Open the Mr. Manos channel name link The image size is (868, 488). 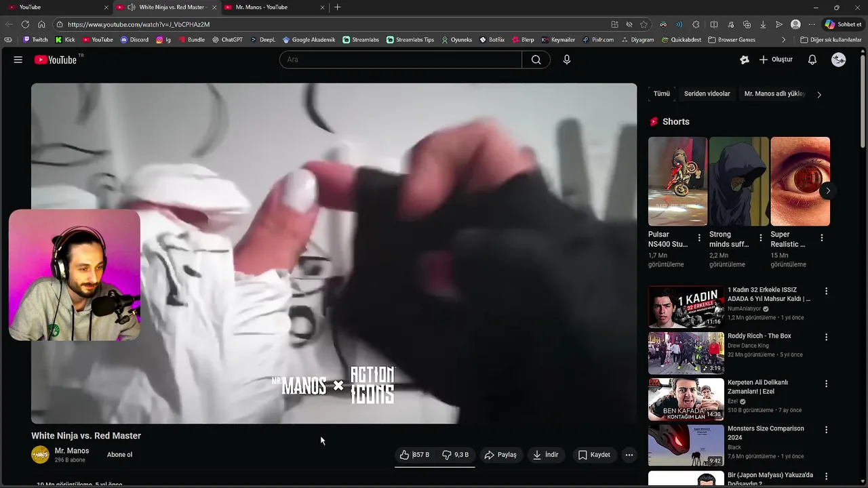coord(72,451)
